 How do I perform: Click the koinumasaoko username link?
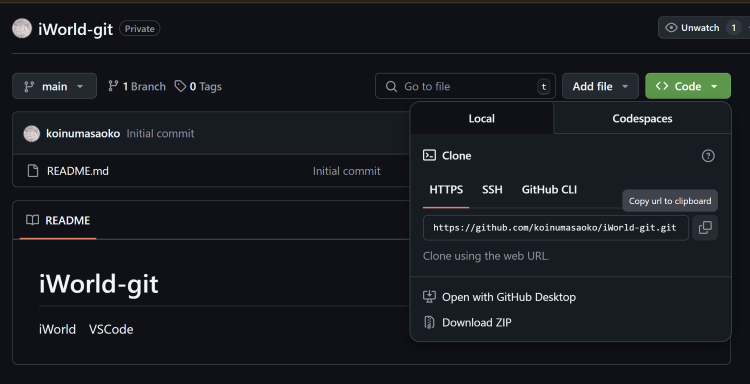coord(83,133)
